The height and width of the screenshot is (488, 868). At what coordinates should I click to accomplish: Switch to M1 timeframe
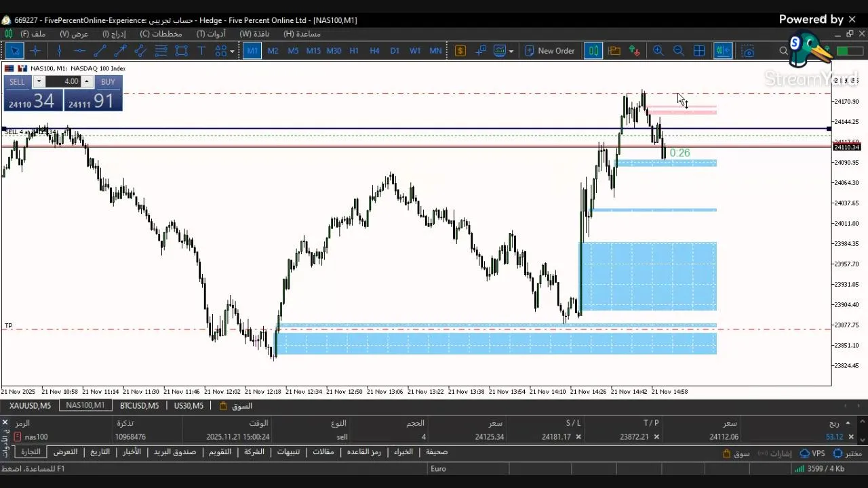point(252,51)
